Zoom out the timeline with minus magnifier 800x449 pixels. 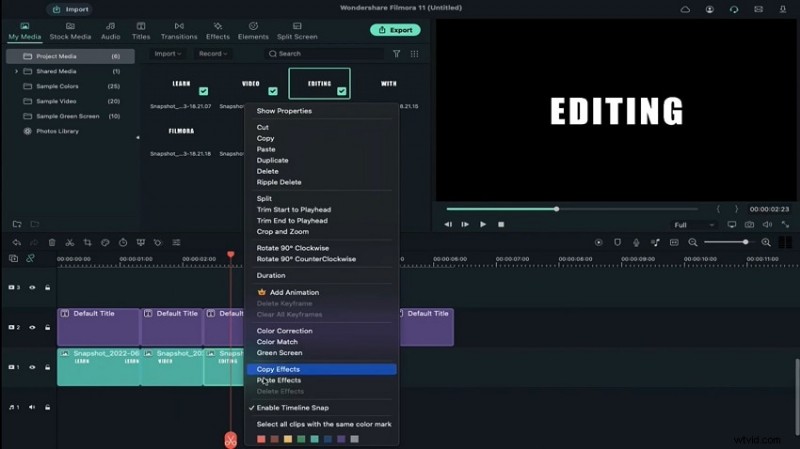[x=693, y=243]
